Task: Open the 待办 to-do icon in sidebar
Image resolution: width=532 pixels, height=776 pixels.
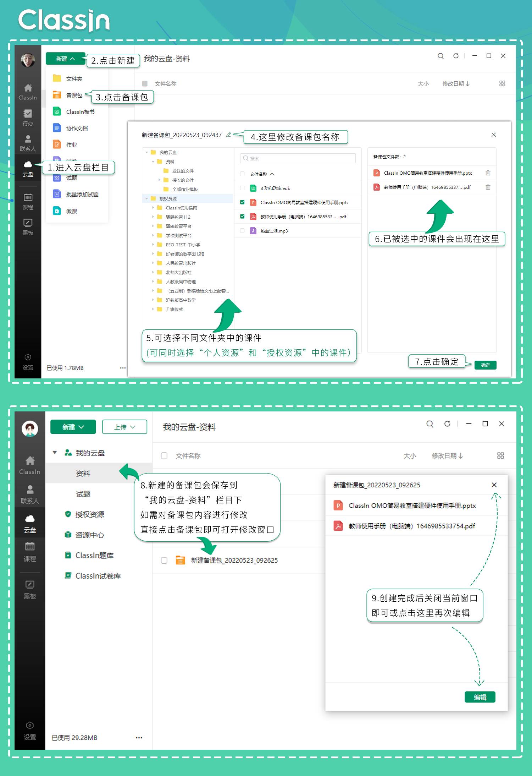Action: click(28, 118)
